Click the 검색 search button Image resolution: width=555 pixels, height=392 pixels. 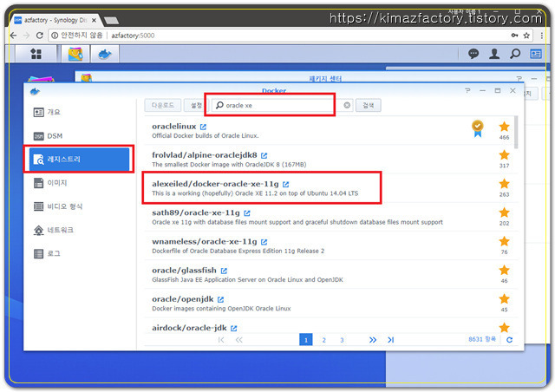click(x=368, y=105)
